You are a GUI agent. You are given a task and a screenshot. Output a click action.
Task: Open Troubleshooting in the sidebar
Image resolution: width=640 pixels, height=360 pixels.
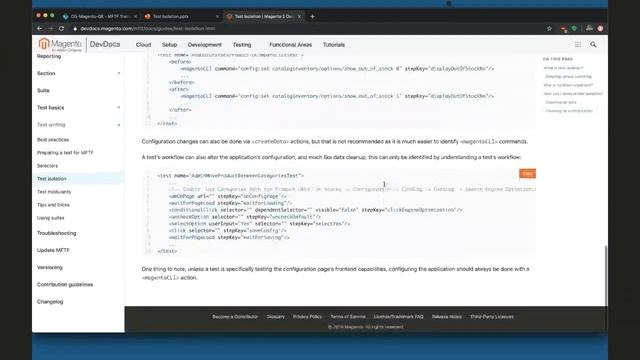coord(56,233)
